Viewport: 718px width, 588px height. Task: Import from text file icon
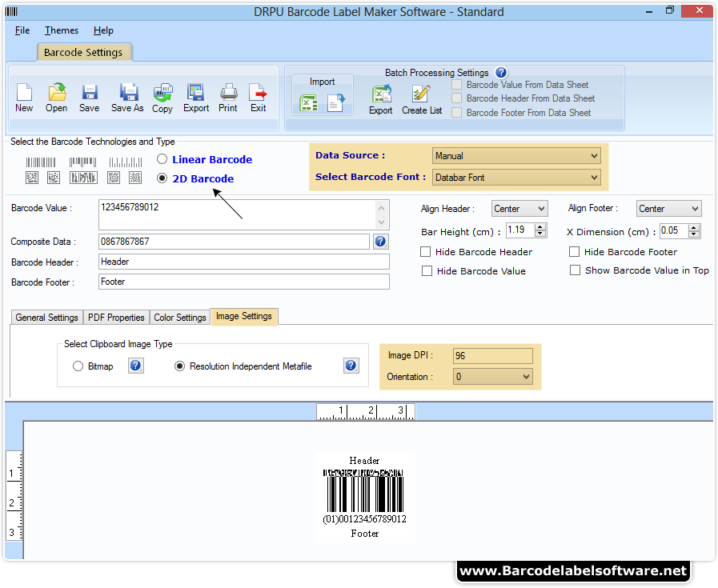pyautogui.click(x=335, y=103)
